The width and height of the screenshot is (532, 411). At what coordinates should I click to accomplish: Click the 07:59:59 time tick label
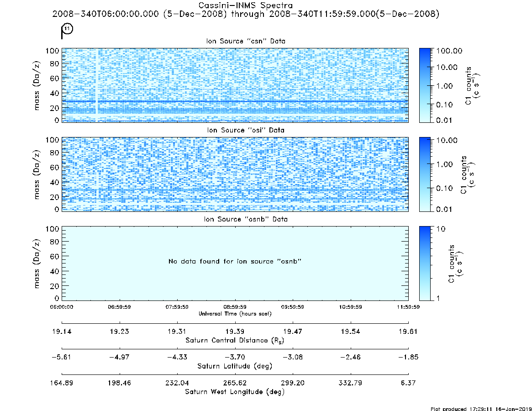177,307
